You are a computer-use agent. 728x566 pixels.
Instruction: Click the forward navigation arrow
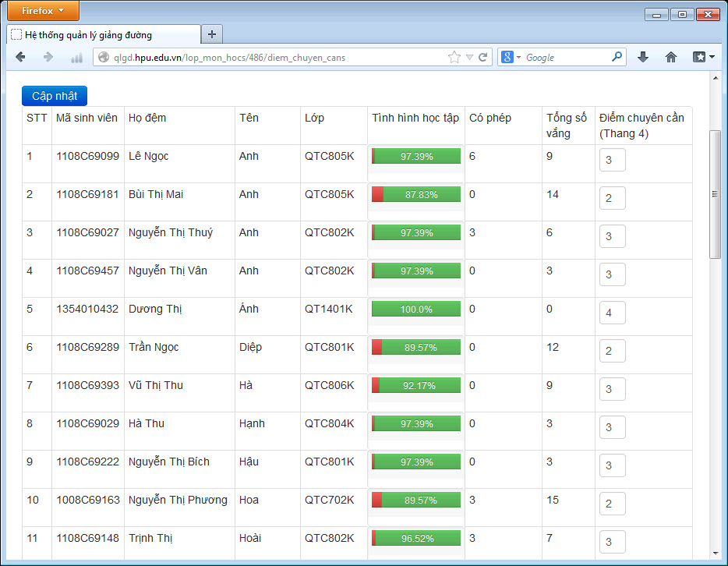tap(48, 57)
